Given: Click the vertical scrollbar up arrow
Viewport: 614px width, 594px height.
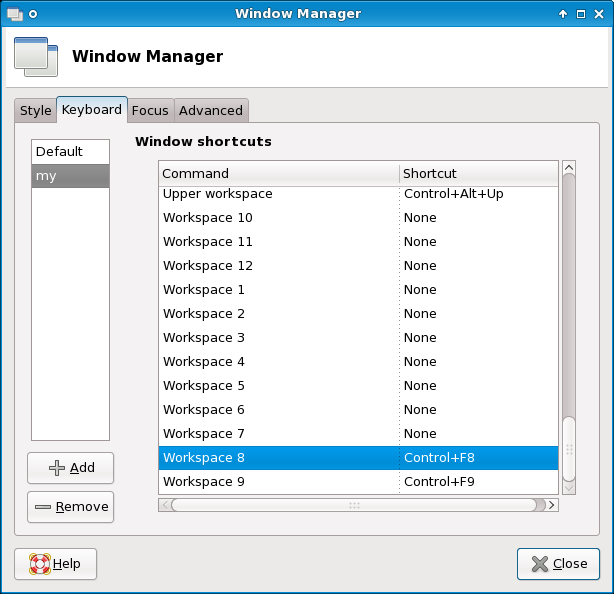Looking at the screenshot, I should 569,168.
